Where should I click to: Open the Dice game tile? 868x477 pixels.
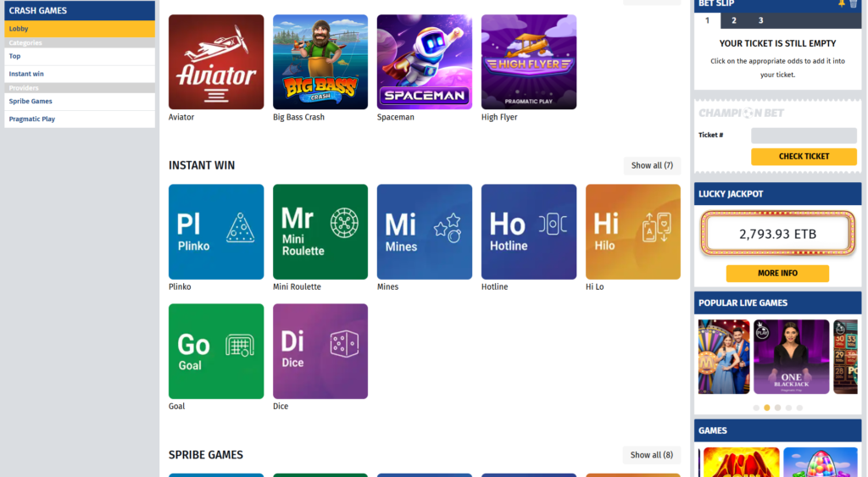coord(320,351)
